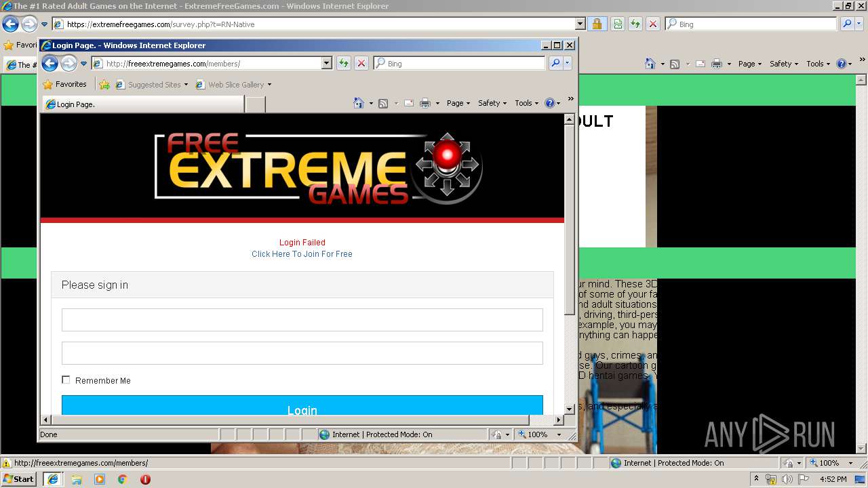The width and height of the screenshot is (868, 488).
Task: Open Page menu in background window
Action: [x=750, y=64]
